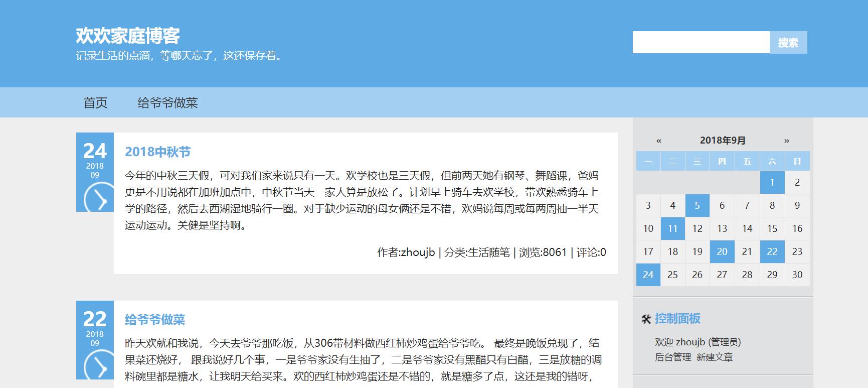Select highlighted calendar date 24

point(648,275)
